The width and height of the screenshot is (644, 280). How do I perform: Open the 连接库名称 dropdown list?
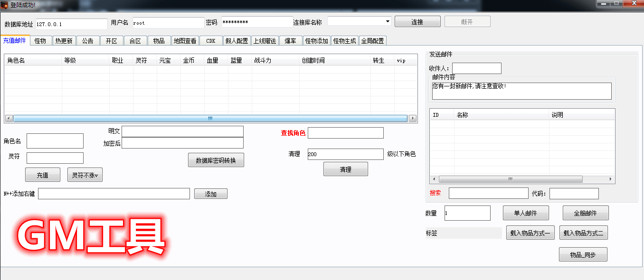point(388,21)
